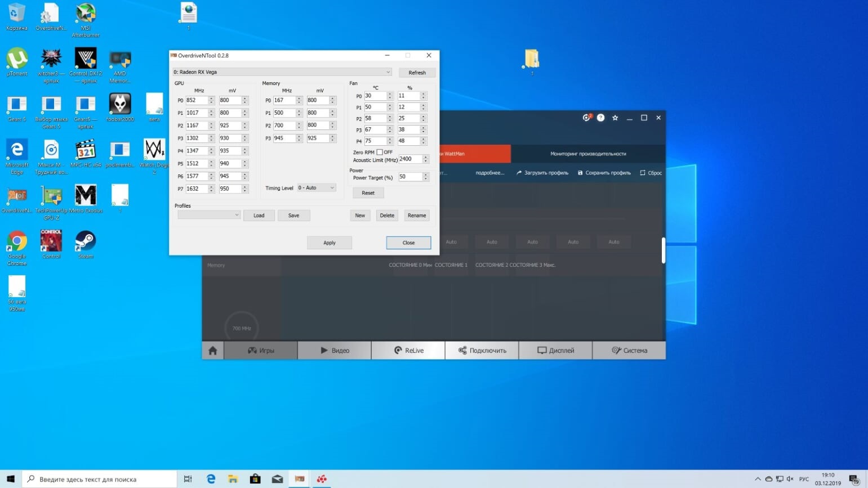This screenshot has height=488, width=868.
Task: Open the Recycle Bin (Корзина) desktop icon
Action: (x=17, y=16)
